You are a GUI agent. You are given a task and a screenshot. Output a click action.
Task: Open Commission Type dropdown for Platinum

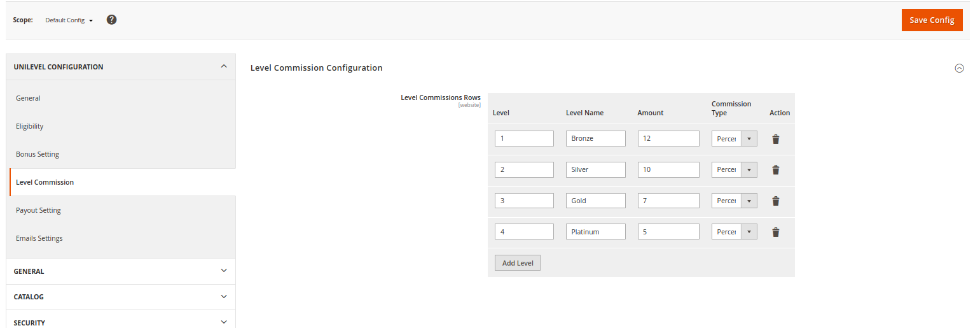click(x=734, y=232)
